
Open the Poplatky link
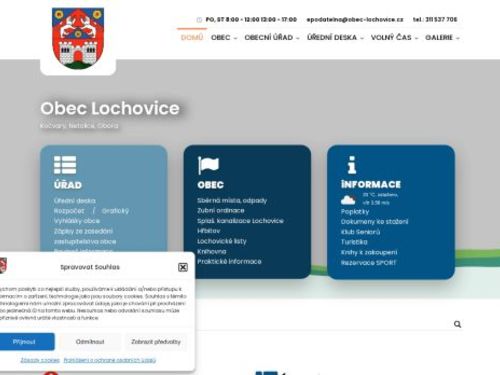click(355, 212)
